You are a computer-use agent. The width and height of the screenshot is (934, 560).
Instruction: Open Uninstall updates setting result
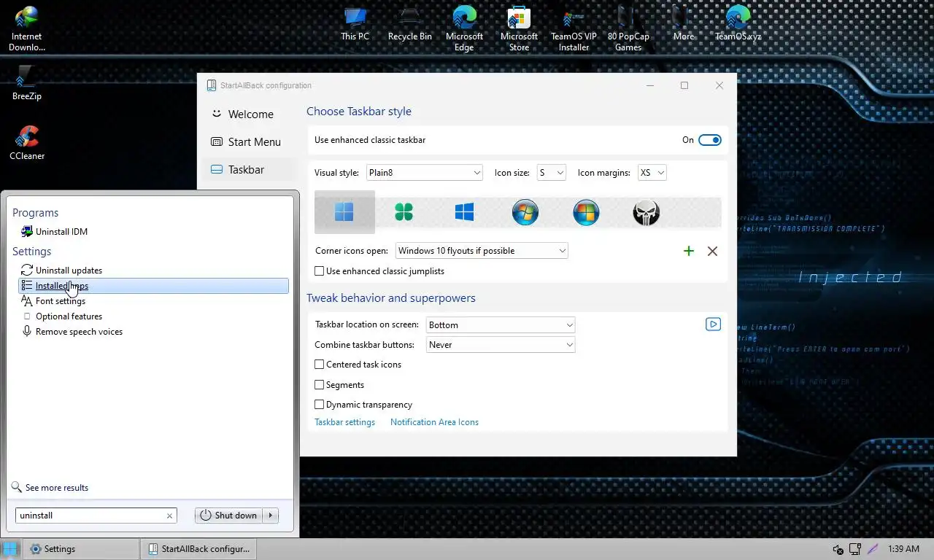point(153,271)
